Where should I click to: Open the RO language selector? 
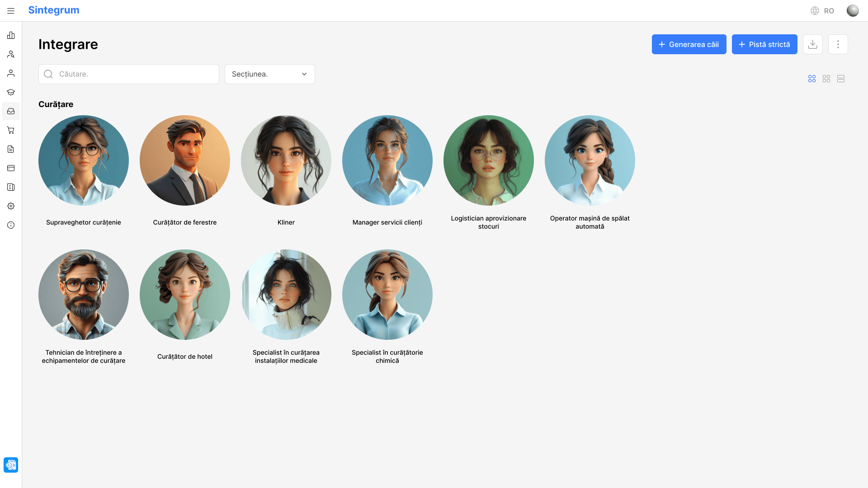click(822, 11)
